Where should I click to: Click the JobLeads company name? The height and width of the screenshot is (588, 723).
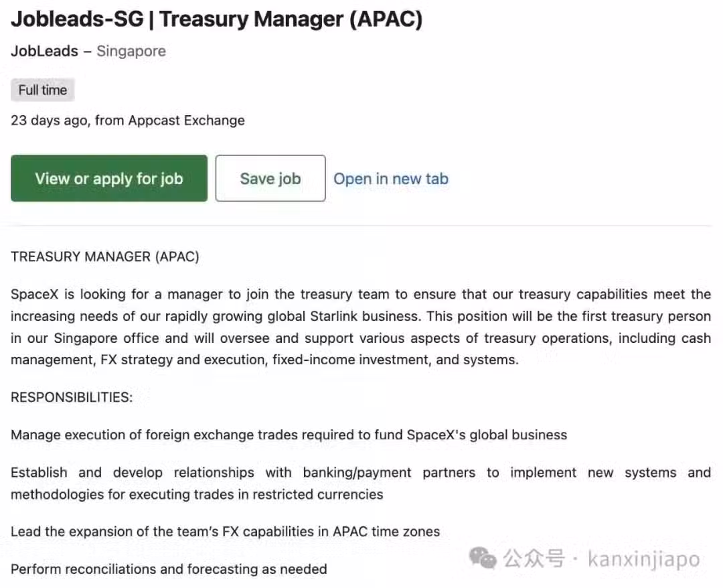click(44, 51)
